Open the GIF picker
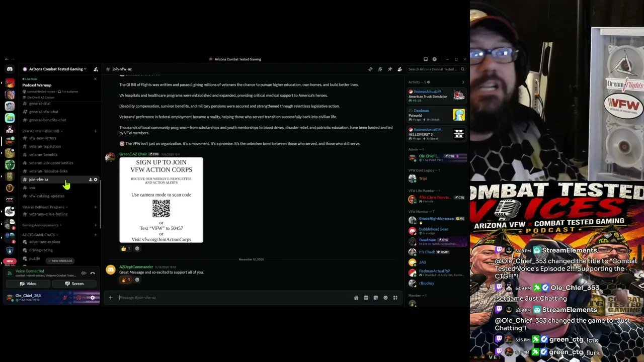This screenshot has height=362, width=644. click(366, 298)
